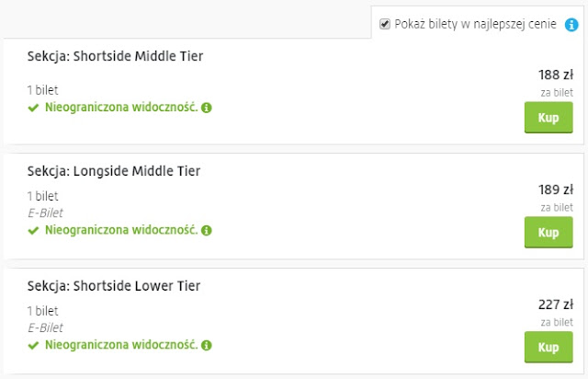Click the 188 zł price label
This screenshot has width=588, height=379.
click(555, 75)
